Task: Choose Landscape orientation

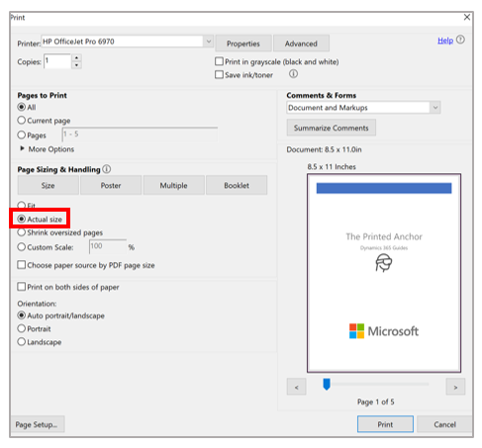Action: point(22,342)
